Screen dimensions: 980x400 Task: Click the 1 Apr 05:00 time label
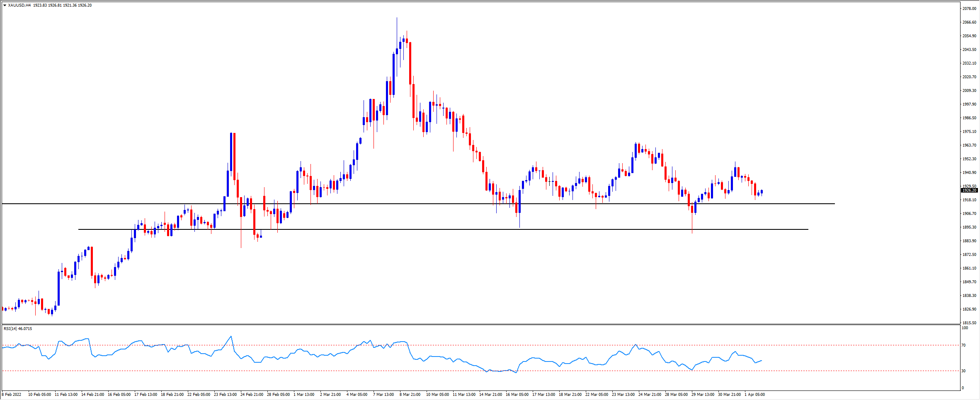click(x=754, y=395)
